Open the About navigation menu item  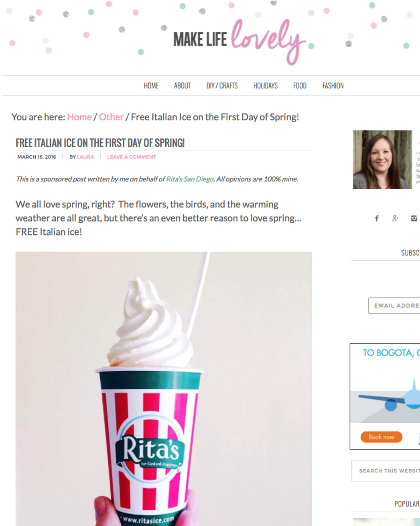coord(182,85)
